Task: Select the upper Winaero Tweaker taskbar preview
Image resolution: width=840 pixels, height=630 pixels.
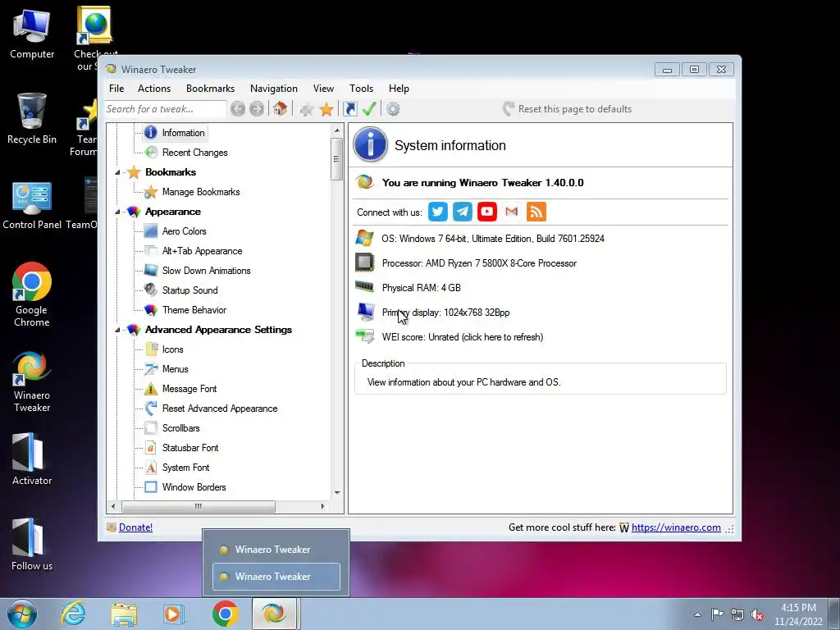Action: tap(276, 550)
